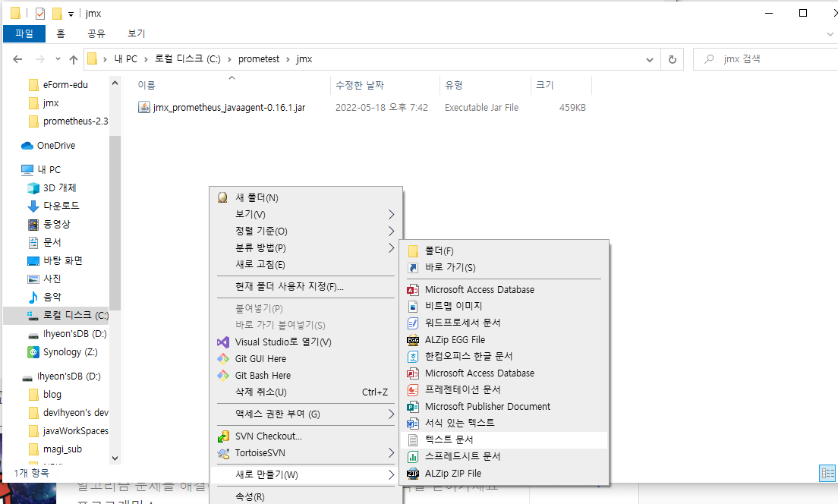The width and height of the screenshot is (838, 504).
Task: Expand the 보기(V) submenu
Action: 306,214
